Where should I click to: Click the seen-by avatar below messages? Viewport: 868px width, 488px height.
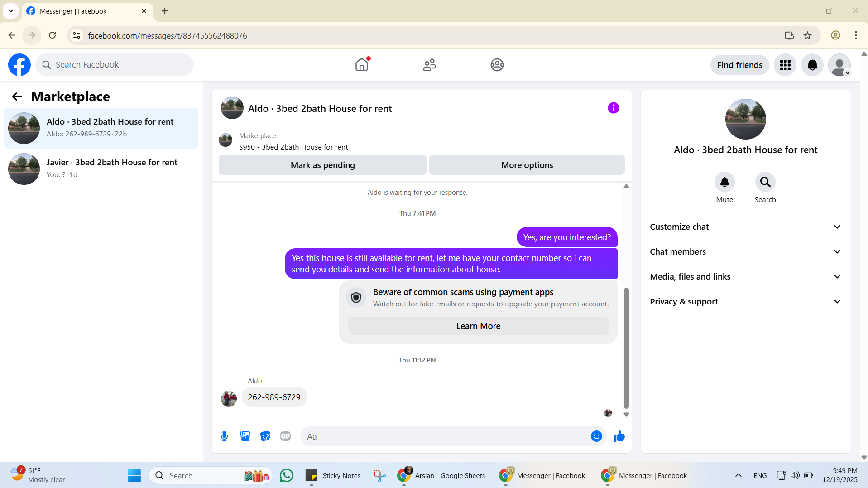(608, 413)
